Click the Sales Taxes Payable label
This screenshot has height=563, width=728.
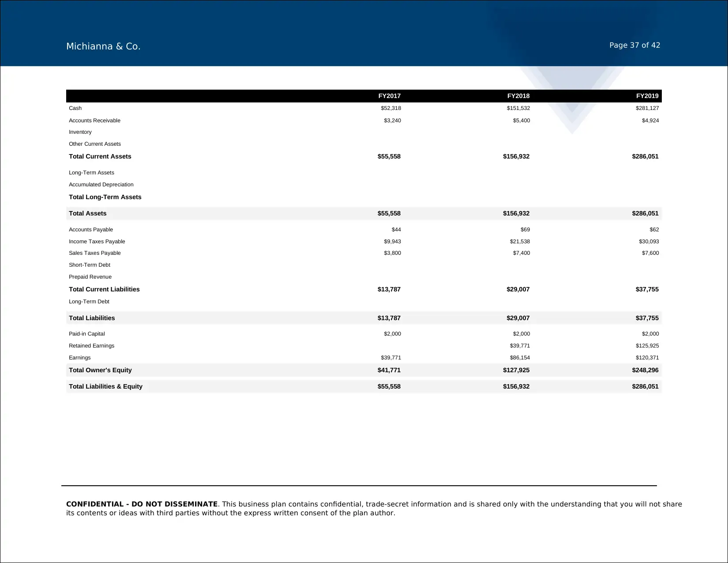[95, 253]
